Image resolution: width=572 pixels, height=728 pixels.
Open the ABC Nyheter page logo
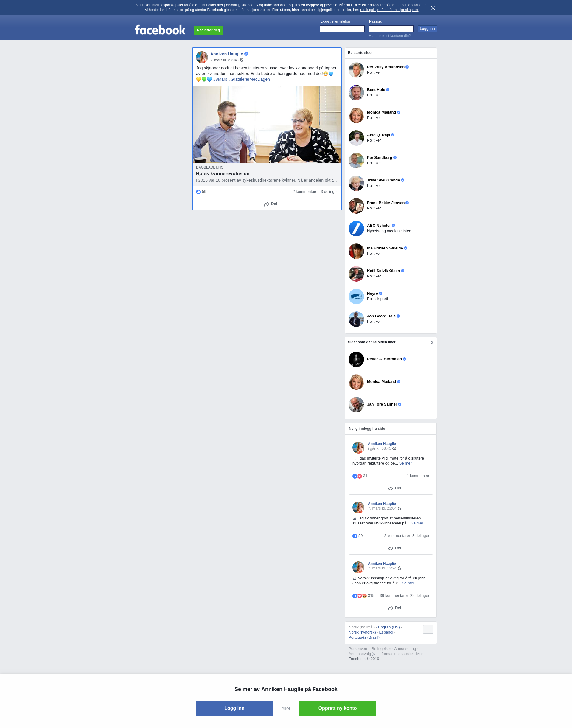[356, 229]
